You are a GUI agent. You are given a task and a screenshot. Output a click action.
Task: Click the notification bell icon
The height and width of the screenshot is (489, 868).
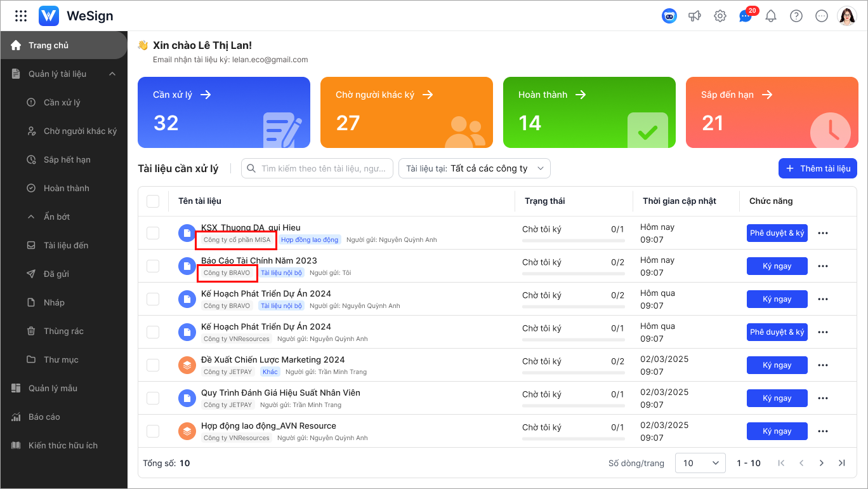coord(771,16)
